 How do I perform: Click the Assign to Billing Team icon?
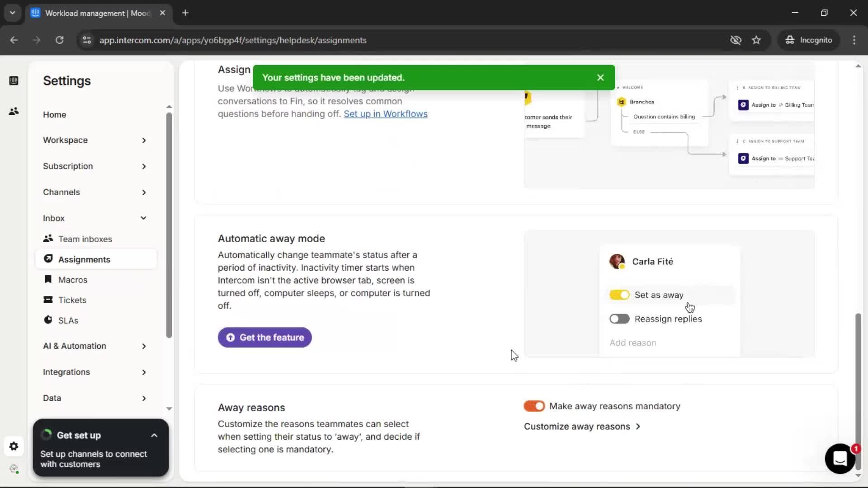tap(743, 105)
